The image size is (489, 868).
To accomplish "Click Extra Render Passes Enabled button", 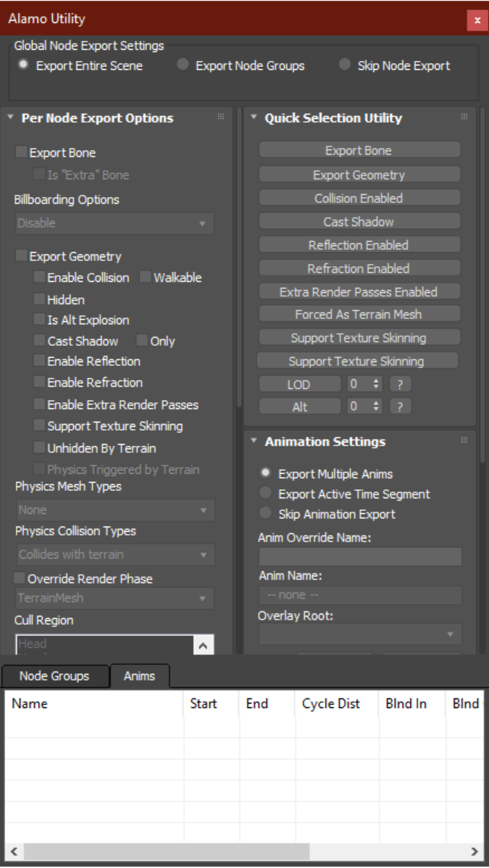I will click(359, 291).
